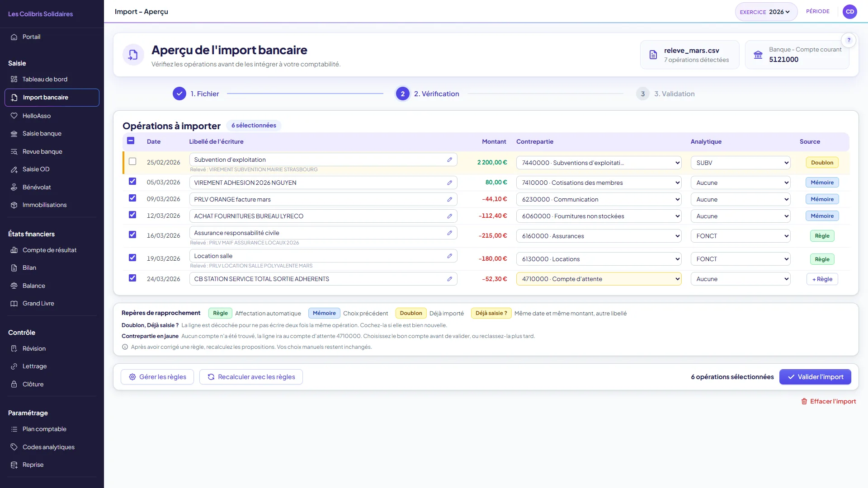The height and width of the screenshot is (488, 868).
Task: Open the 4710000 Compte d'attente dropdown
Action: click(599, 279)
